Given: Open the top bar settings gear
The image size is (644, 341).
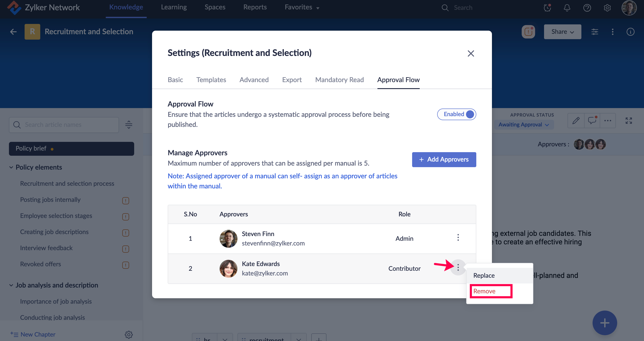Looking at the screenshot, I should coord(607,8).
